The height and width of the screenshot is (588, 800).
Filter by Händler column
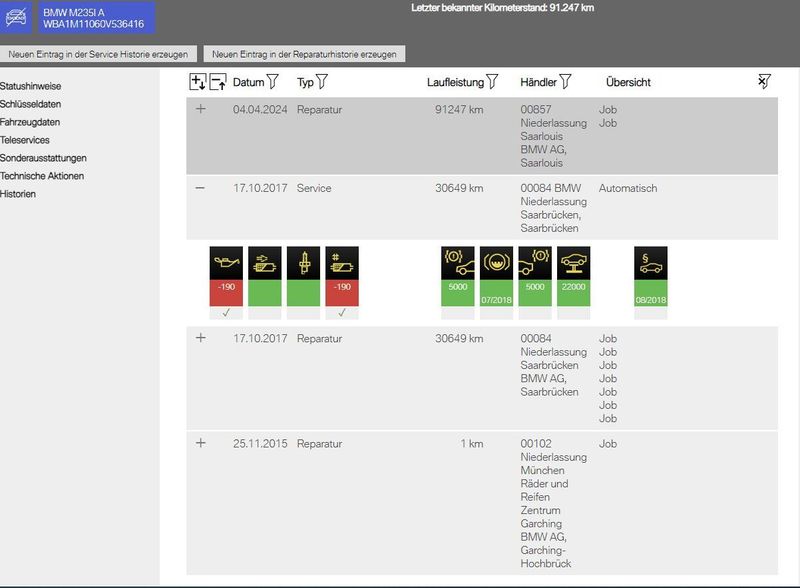[x=565, y=82]
